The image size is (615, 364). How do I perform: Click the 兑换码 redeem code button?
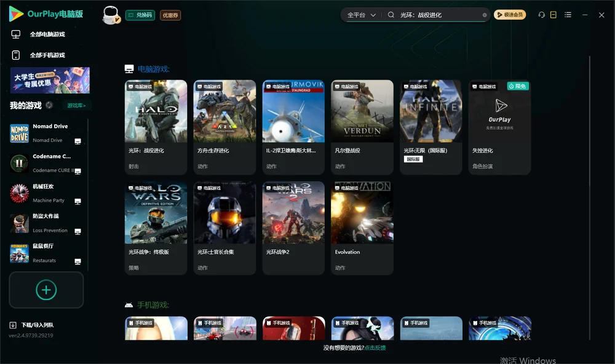click(140, 15)
